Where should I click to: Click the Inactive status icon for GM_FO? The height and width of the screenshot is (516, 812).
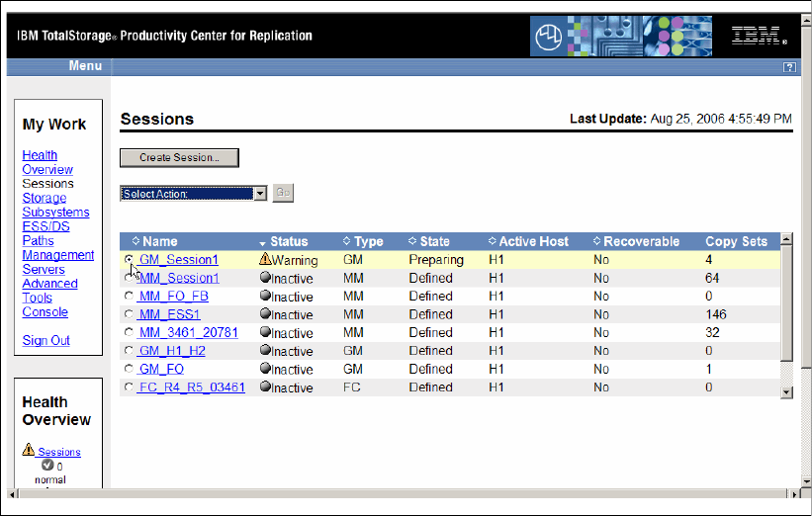(x=265, y=368)
